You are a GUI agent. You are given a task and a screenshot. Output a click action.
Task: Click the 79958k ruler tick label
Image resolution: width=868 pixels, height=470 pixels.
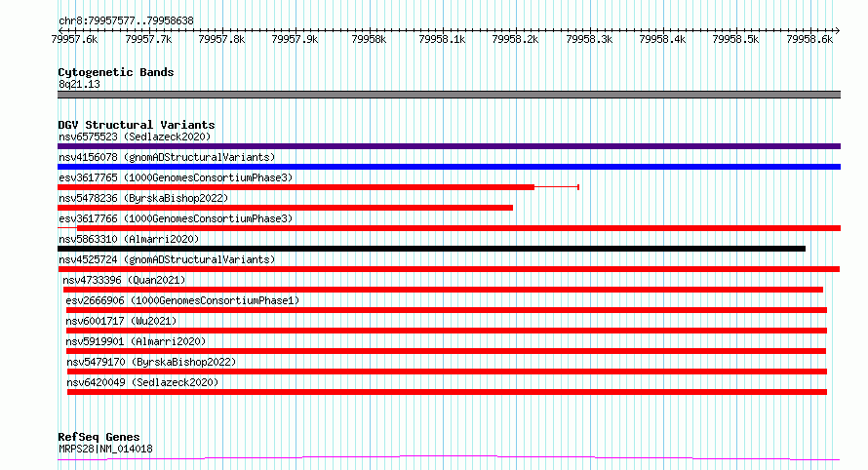[369, 39]
